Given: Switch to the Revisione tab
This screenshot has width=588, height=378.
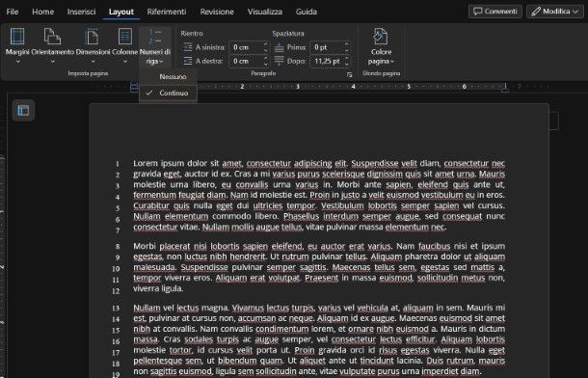Looking at the screenshot, I should (217, 12).
